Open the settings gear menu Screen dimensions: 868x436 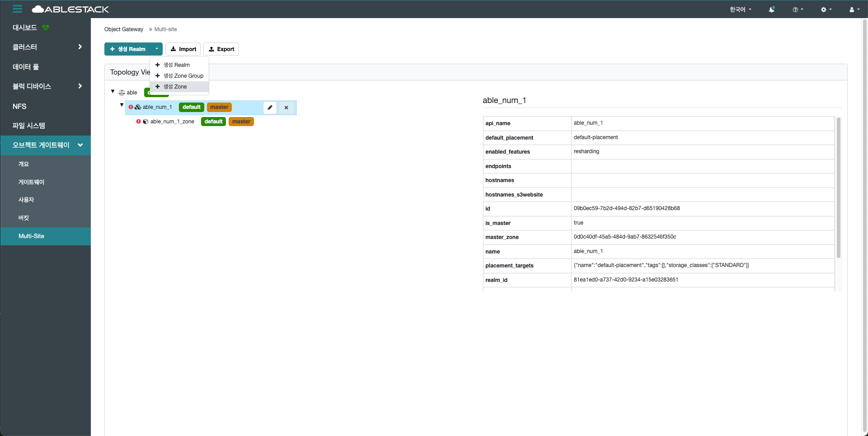[826, 9]
